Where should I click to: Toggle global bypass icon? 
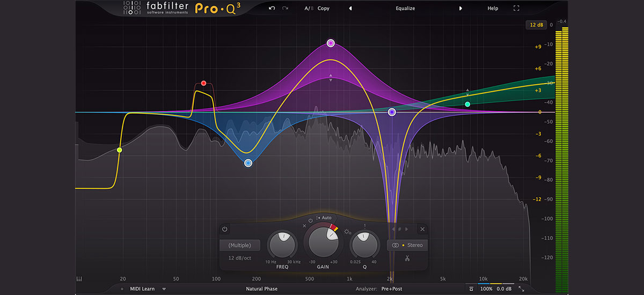coord(471,289)
